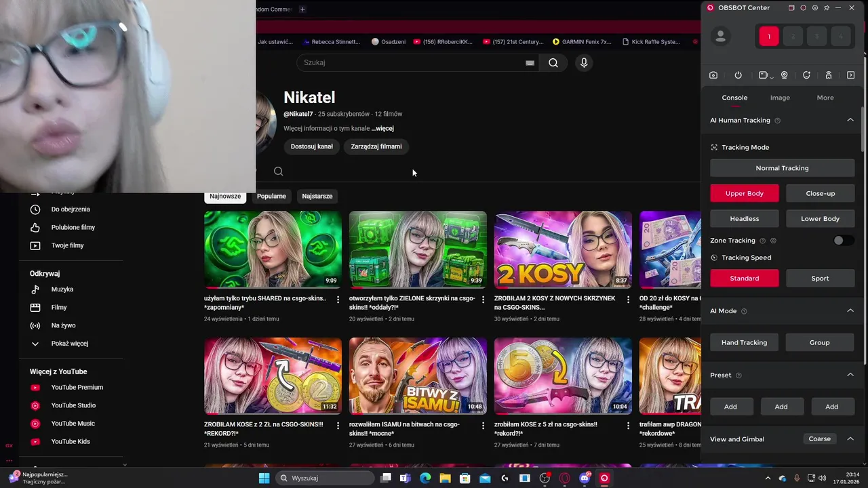Open options menu for ZIELONE skrzynki video
Viewport: 868px width, 488px height.
coord(483,299)
